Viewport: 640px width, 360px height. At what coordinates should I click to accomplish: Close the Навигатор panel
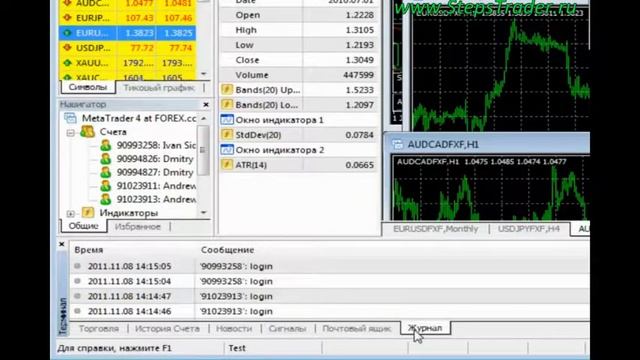[206, 105]
